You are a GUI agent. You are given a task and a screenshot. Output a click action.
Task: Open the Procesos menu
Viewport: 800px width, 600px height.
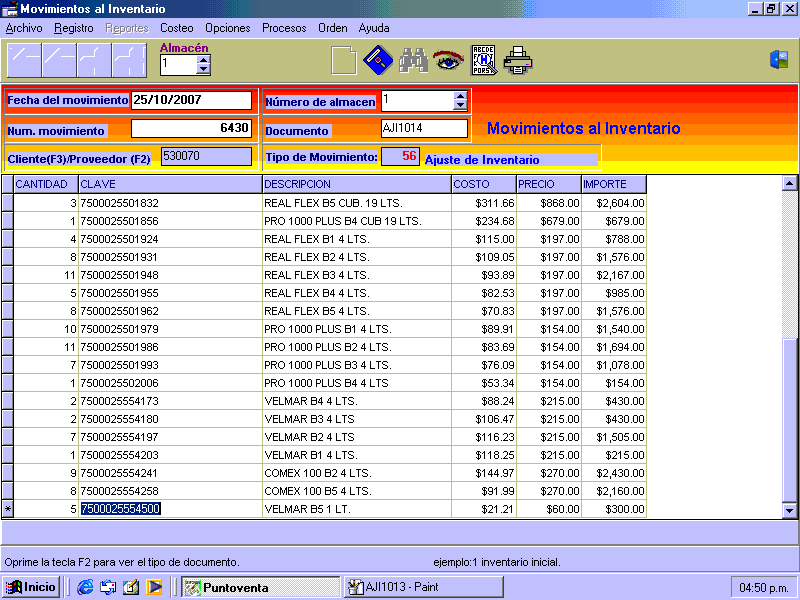[284, 28]
